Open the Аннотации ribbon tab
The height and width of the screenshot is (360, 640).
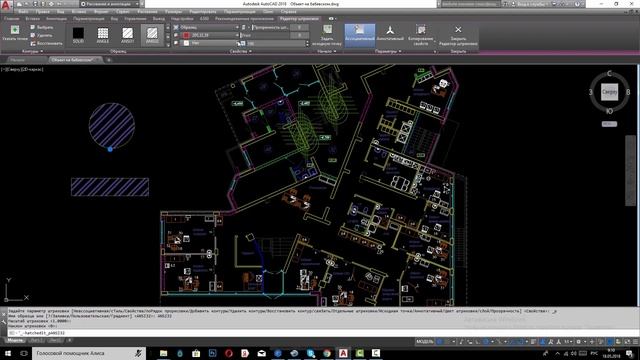pos(56,19)
